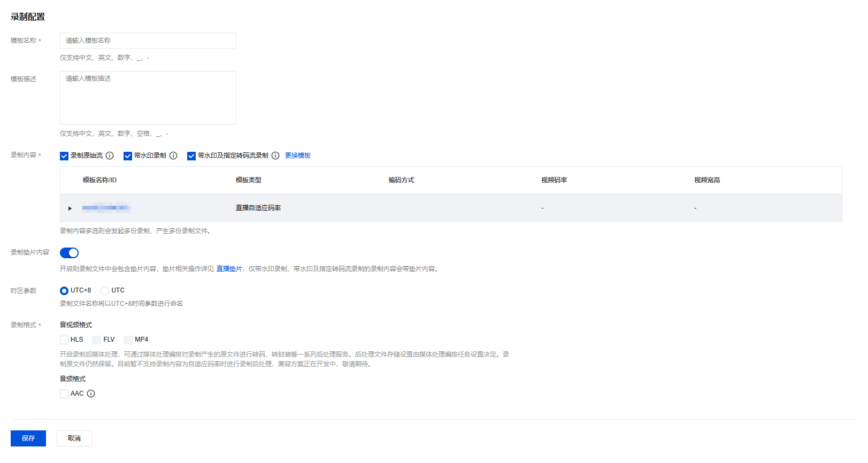868x463 pixels.
Task: Click the 音视频格式 section label
Action: 76,325
